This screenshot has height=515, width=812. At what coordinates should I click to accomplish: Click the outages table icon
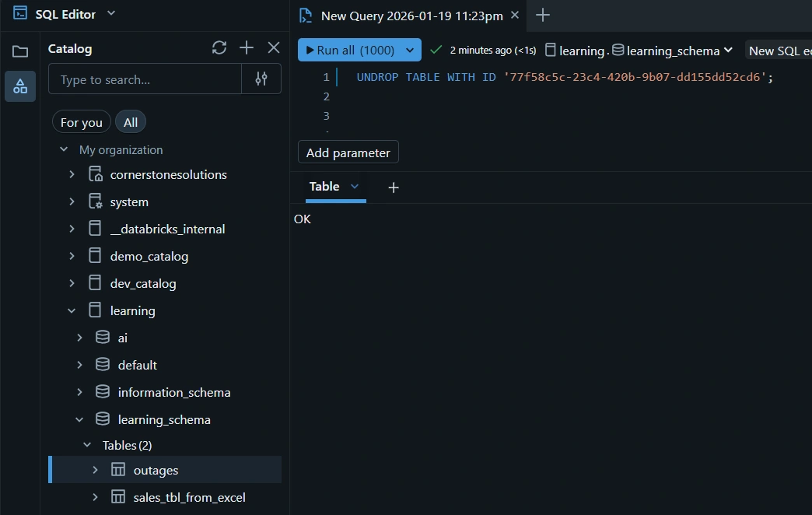pos(118,469)
